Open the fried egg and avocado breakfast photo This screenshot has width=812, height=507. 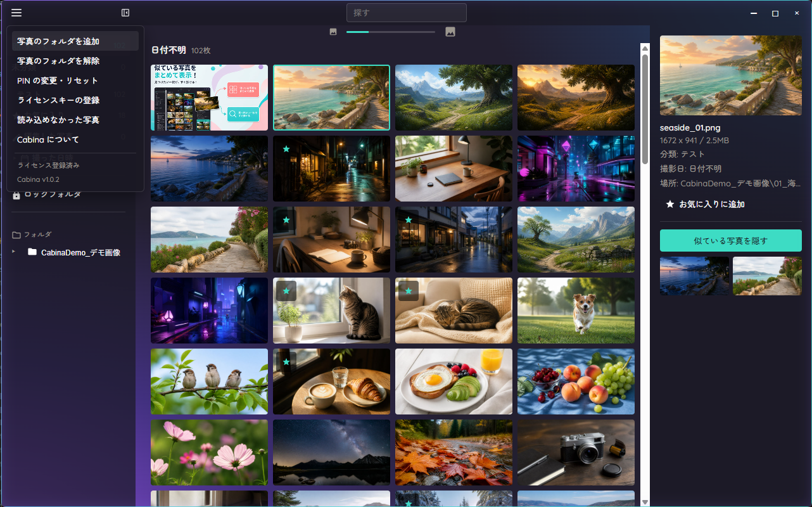pyautogui.click(x=454, y=382)
